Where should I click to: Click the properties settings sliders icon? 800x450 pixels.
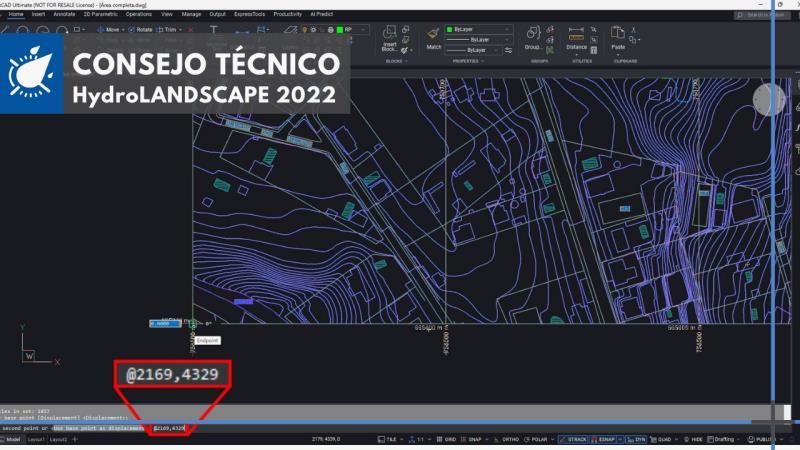tap(509, 50)
